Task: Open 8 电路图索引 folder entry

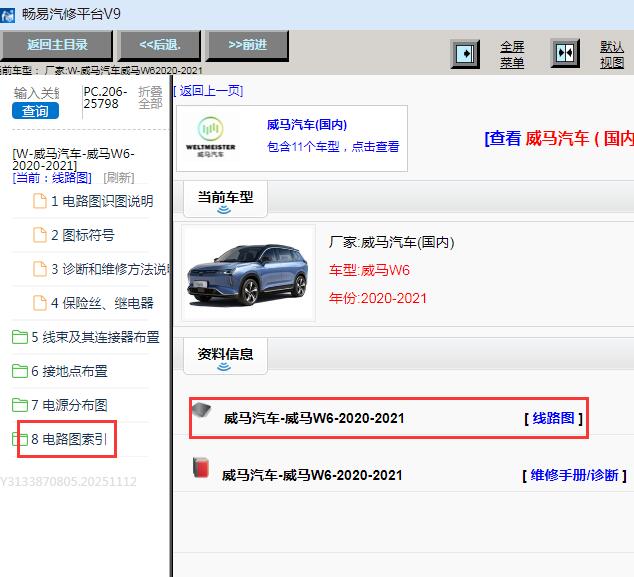Action: 69,439
